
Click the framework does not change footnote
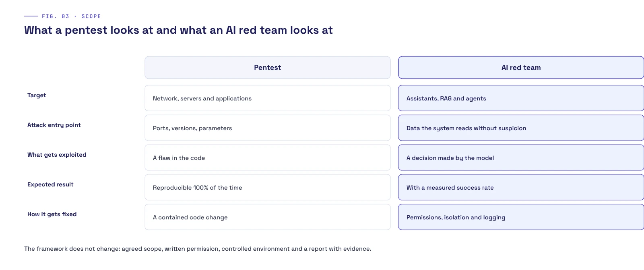click(198, 249)
